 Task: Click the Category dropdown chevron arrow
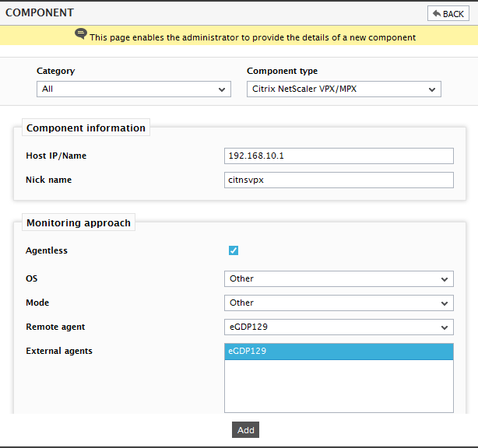point(222,89)
